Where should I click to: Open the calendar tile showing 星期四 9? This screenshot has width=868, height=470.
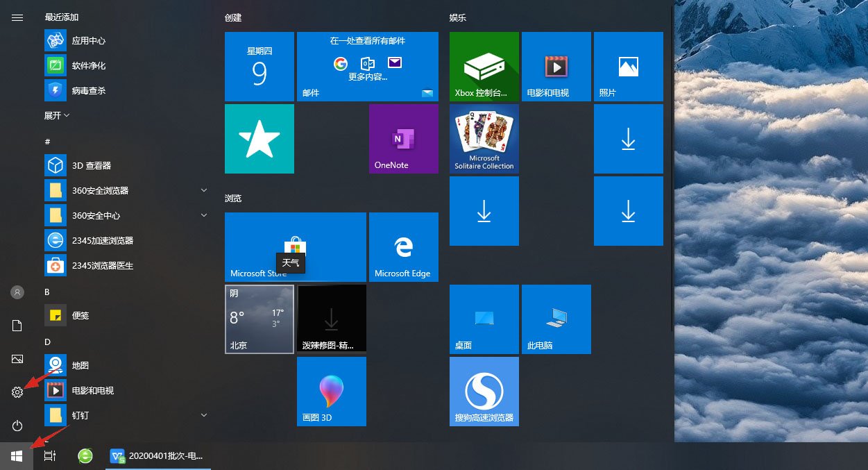(259, 67)
